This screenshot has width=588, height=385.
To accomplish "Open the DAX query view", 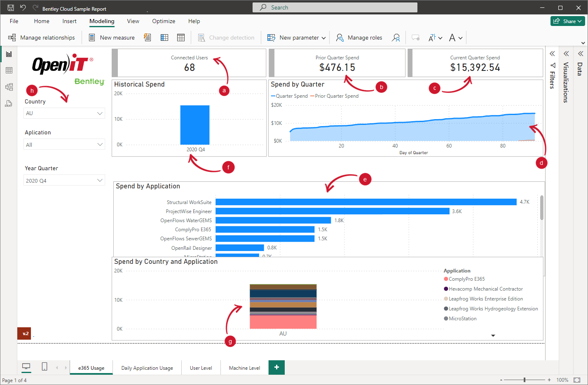I will click(x=8, y=103).
